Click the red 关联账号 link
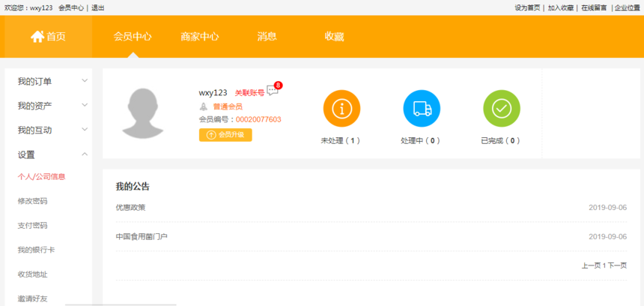Image resolution: width=644 pixels, height=306 pixels. pos(249,93)
